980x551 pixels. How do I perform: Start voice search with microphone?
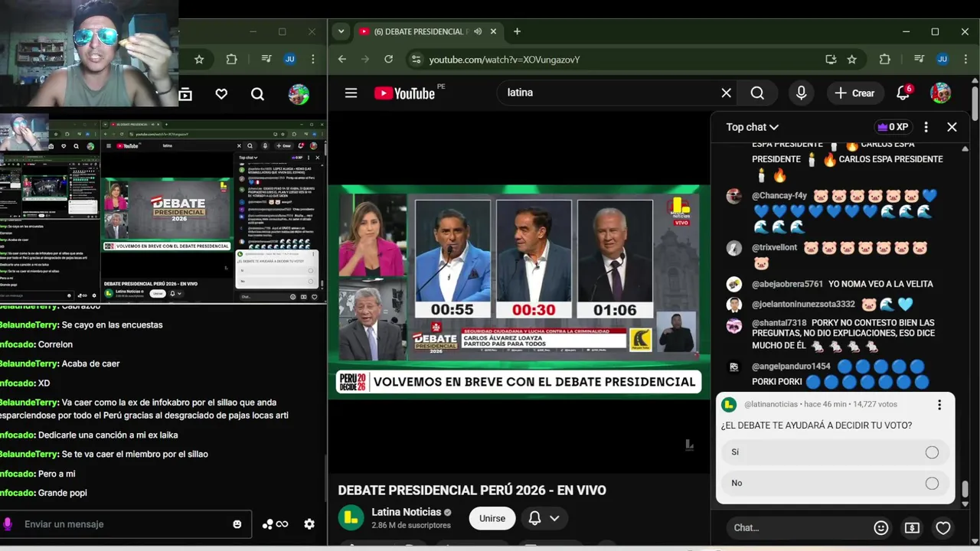(x=801, y=93)
